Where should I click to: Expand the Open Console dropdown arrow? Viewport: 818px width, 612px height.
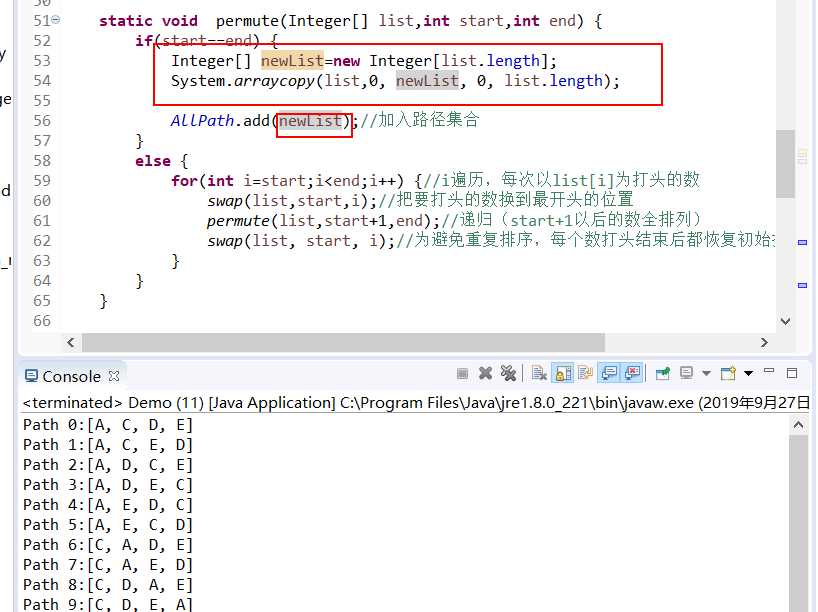tap(748, 374)
